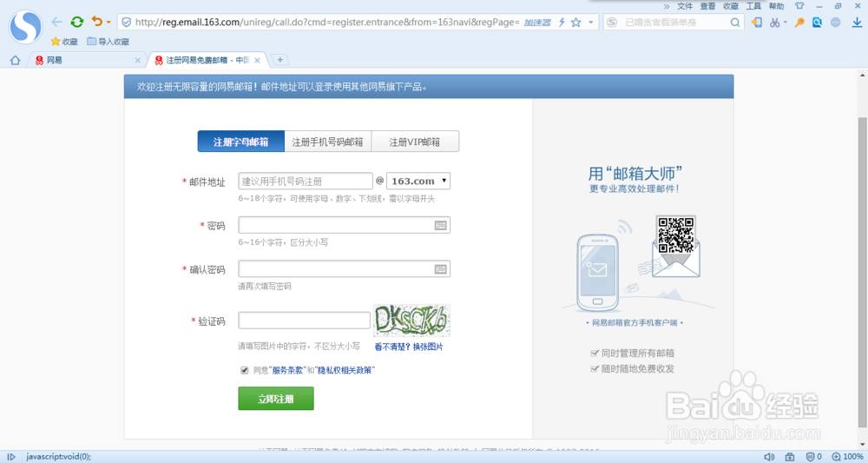Click the 确认密码 input field

(x=345, y=268)
